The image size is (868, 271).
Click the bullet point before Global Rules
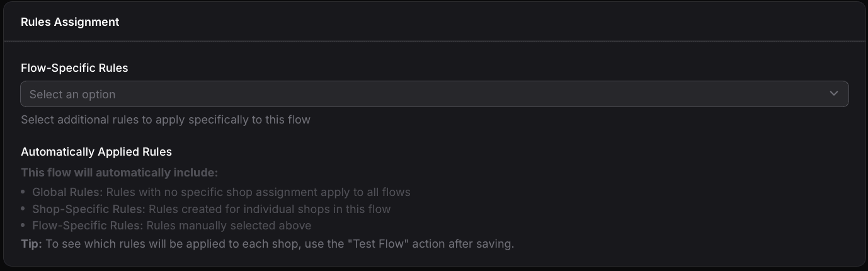[x=23, y=192]
